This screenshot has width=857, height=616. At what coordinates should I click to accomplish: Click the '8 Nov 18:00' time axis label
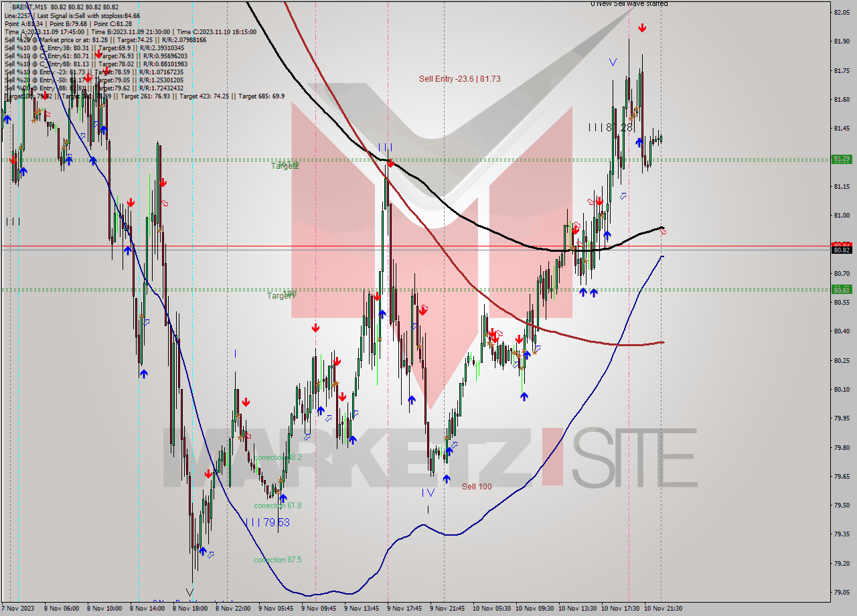pos(189,609)
